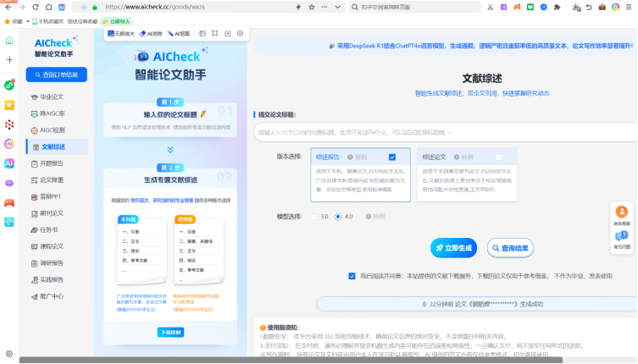Click the image picture icon in floating toolbar
The image size is (638, 364).
(x=202, y=33)
